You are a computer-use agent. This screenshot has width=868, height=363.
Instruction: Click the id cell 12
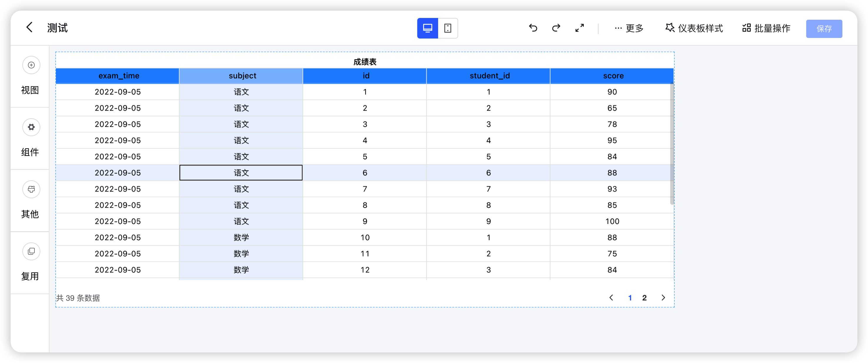click(x=365, y=270)
